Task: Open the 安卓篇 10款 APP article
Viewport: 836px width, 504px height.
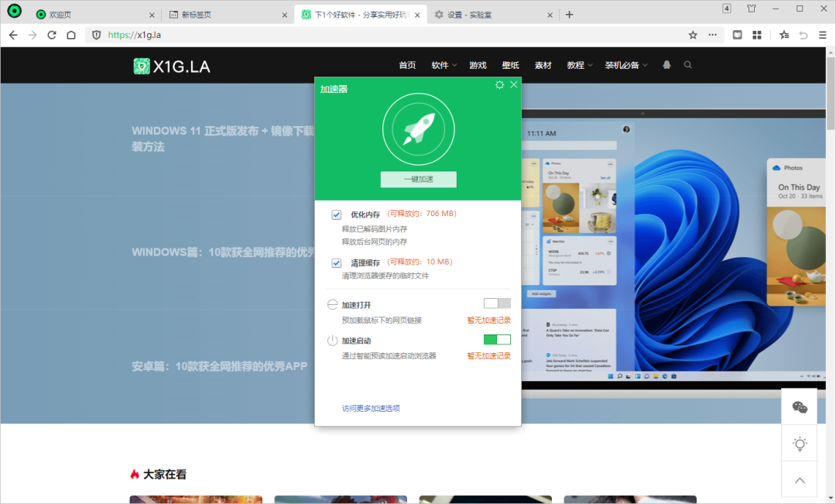Action: [x=220, y=366]
